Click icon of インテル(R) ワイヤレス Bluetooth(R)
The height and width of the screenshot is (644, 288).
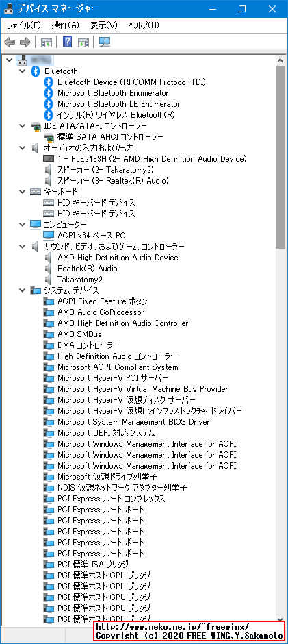[49, 114]
